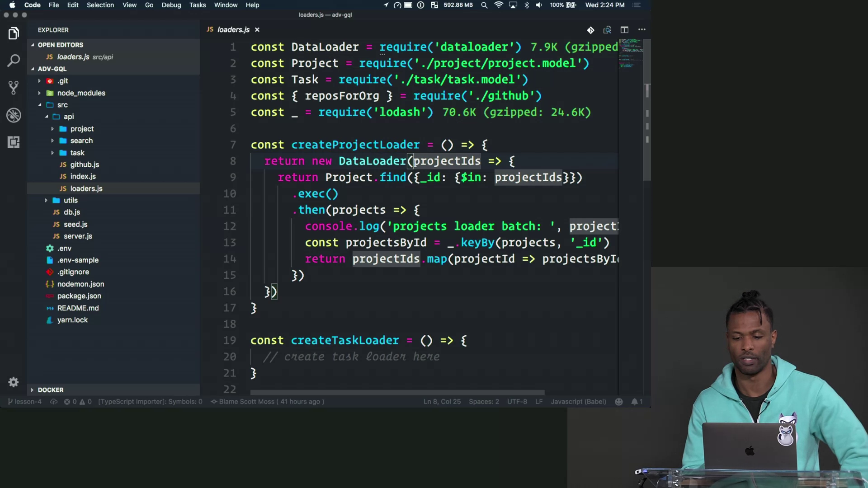Change indentation via Spaces: 2
The height and width of the screenshot is (488, 868).
(484, 402)
